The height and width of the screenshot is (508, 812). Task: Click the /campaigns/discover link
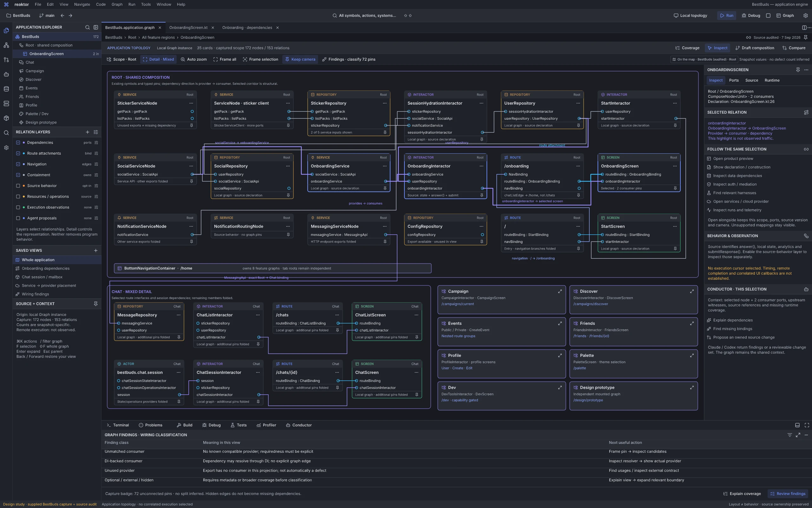590,304
